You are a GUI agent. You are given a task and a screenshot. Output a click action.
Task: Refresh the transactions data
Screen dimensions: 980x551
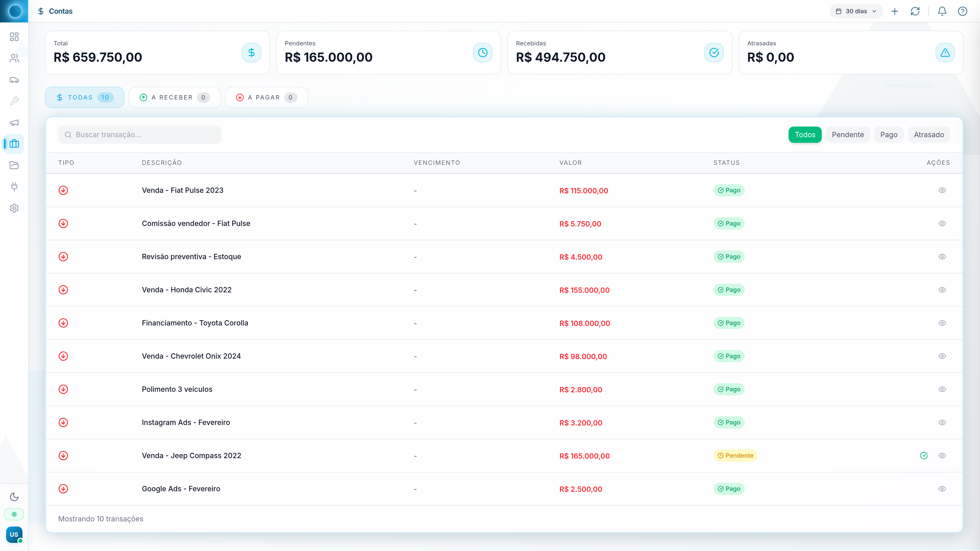pos(915,11)
